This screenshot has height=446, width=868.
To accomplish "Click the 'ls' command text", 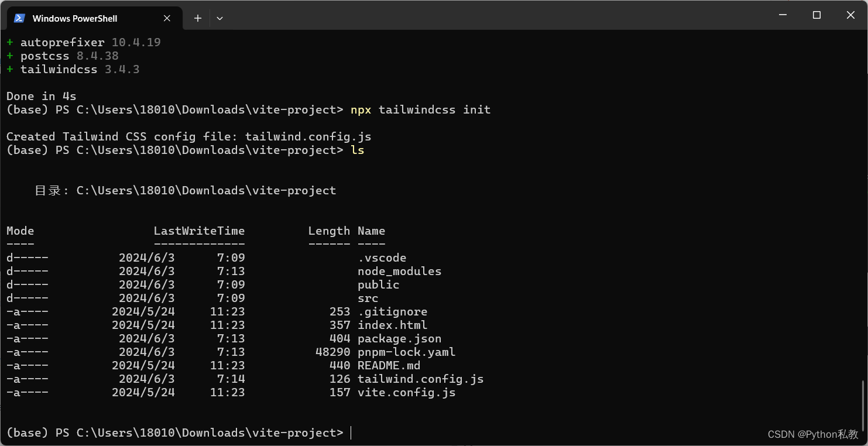I will [x=357, y=150].
